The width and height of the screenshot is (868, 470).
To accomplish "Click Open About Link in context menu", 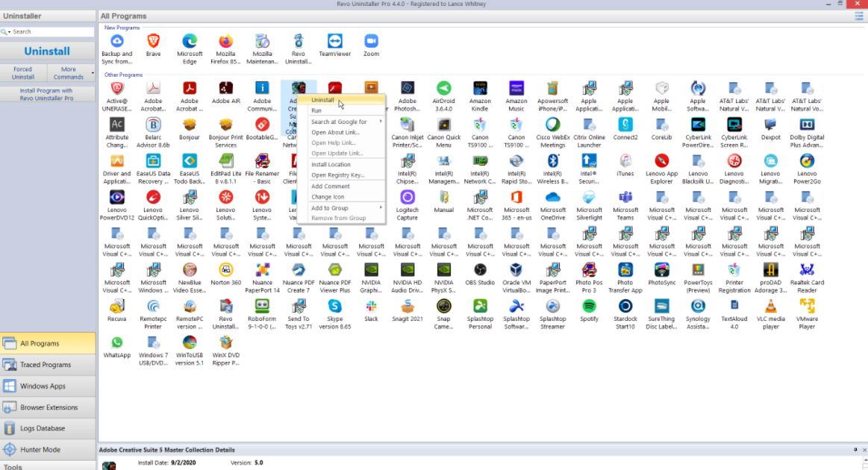I will pos(341,132).
